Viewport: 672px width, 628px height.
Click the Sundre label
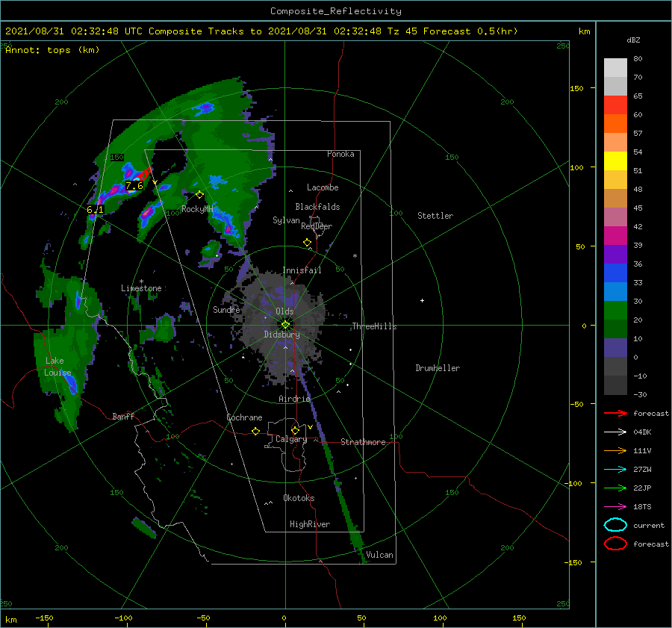(x=226, y=309)
